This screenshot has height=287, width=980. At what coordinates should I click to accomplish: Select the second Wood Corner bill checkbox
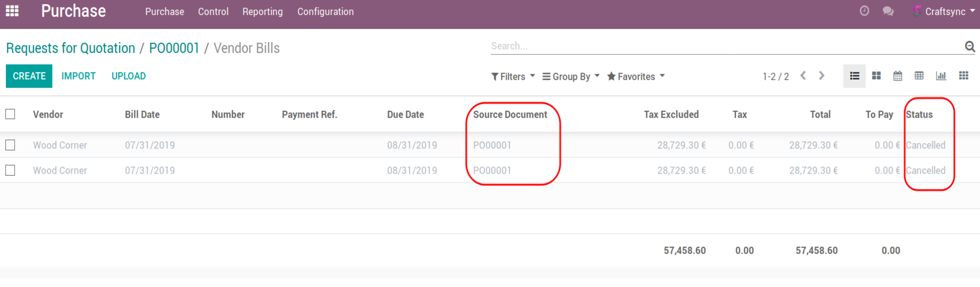coord(11,170)
